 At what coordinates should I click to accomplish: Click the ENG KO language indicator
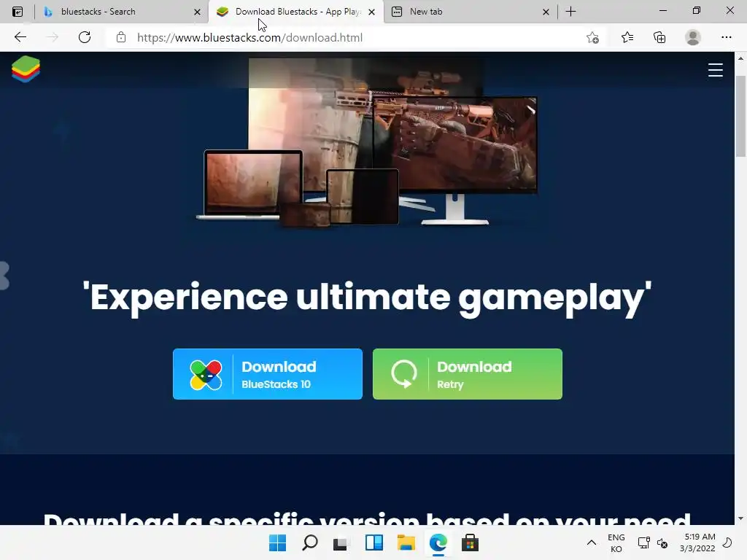coord(616,542)
